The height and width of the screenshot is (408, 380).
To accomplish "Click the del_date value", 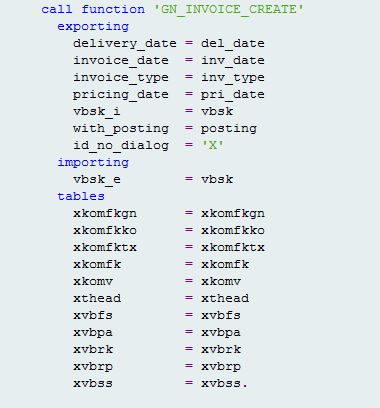I will [233, 43].
